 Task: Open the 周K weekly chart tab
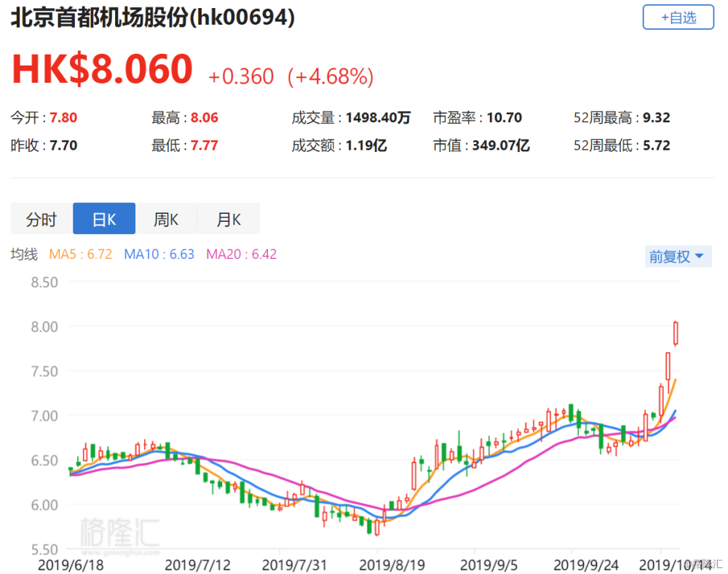166,218
